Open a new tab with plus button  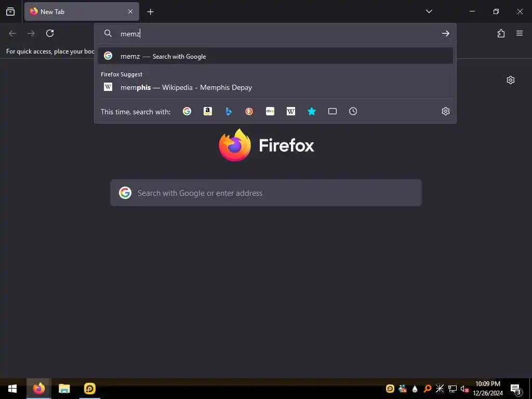tap(150, 12)
